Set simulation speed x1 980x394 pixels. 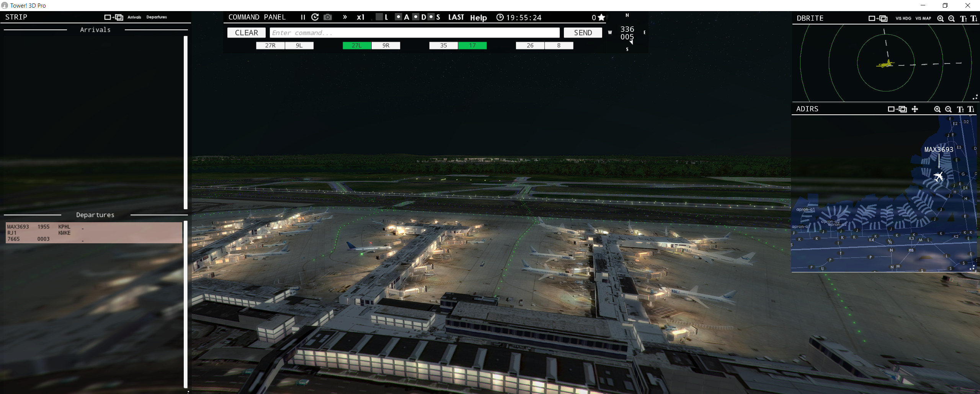(x=360, y=17)
